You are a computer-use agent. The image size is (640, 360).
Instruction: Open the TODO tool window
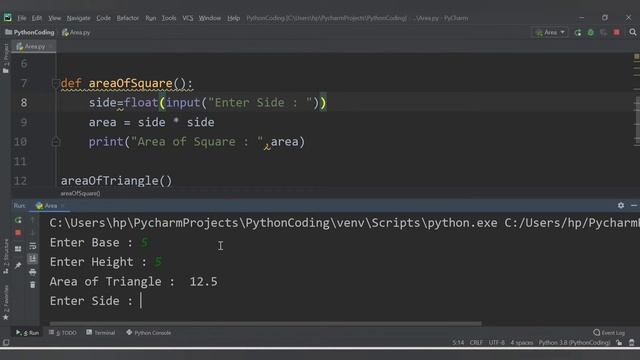point(62,333)
